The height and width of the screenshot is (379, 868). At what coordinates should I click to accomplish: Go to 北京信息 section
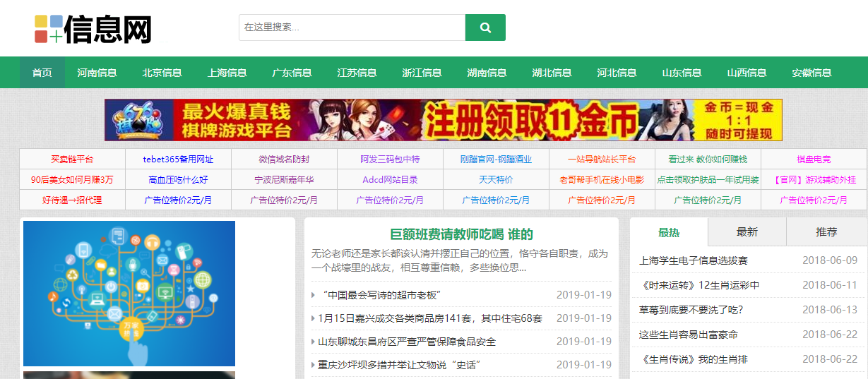point(162,73)
